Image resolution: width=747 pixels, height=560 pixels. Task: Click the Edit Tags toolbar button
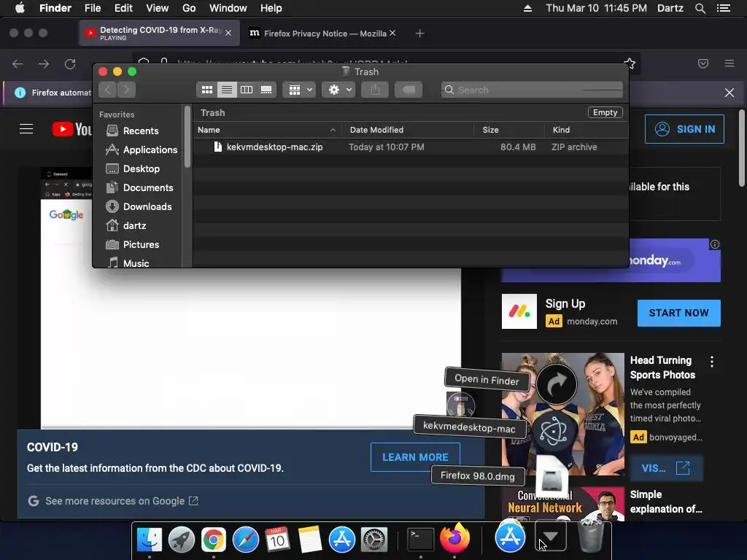pos(409,90)
